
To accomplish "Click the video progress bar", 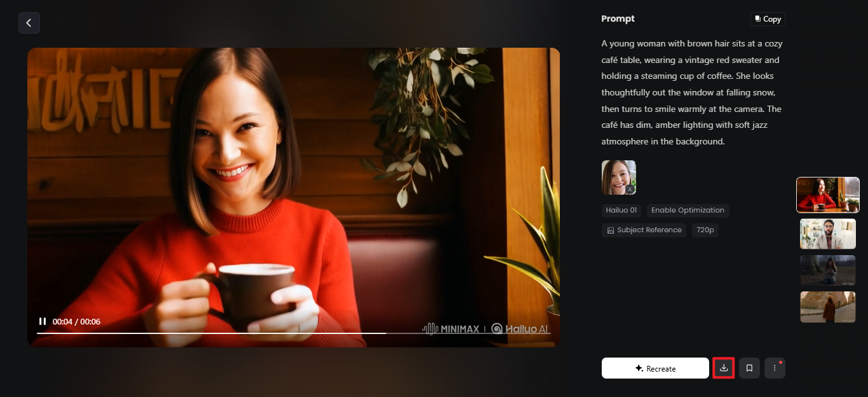I will 292,333.
